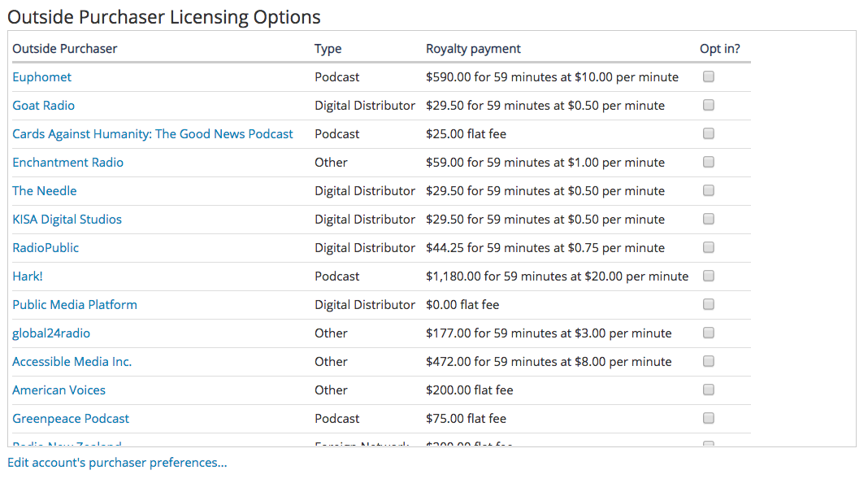Screen dimensions: 868x479
Task: Click the $0.00 flat fee cell
Action: tap(462, 305)
